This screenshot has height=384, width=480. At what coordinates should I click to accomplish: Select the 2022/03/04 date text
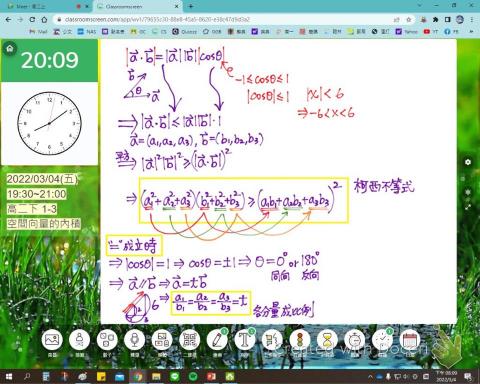[42, 179]
